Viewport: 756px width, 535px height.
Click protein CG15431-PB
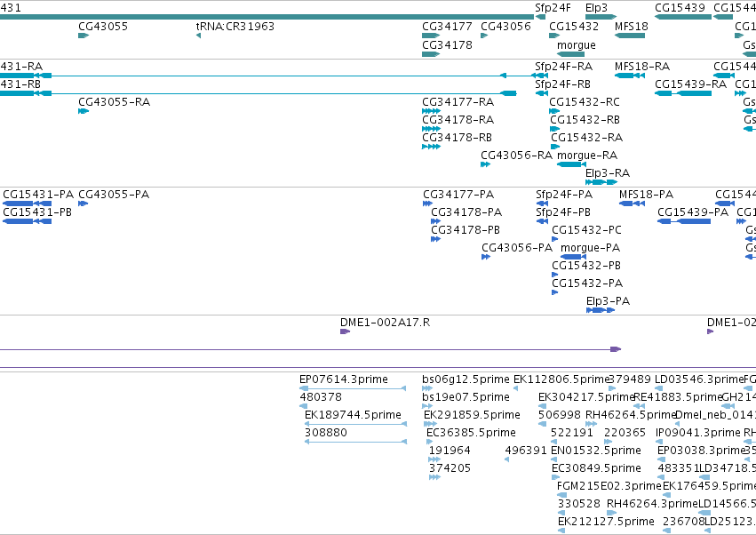click(37, 212)
